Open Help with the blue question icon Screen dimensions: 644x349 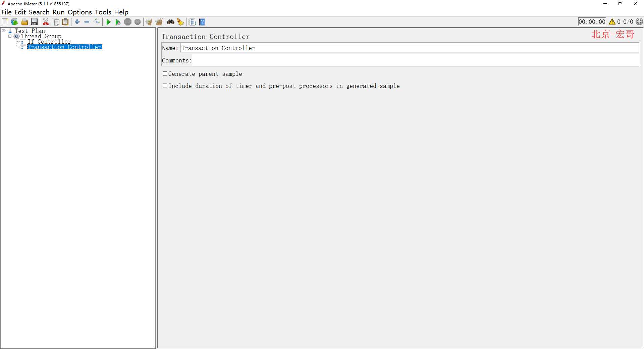tap(202, 22)
